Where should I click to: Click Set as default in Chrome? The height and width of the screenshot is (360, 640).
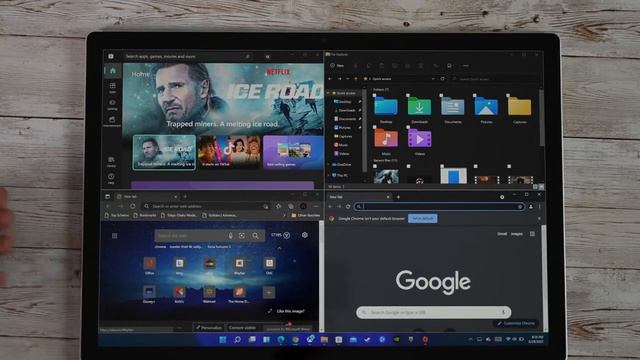pyautogui.click(x=422, y=218)
